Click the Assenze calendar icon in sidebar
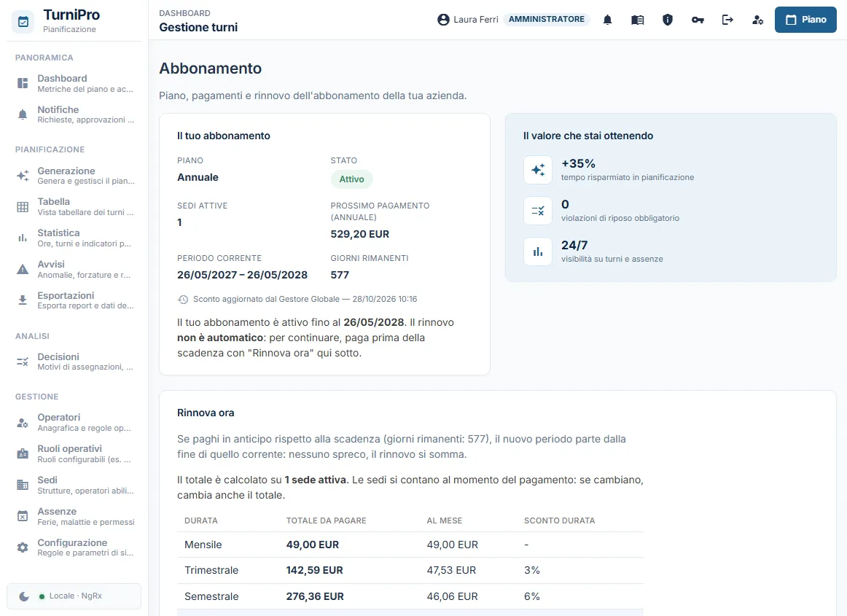Viewport: 847px width, 616px height. pos(23,516)
